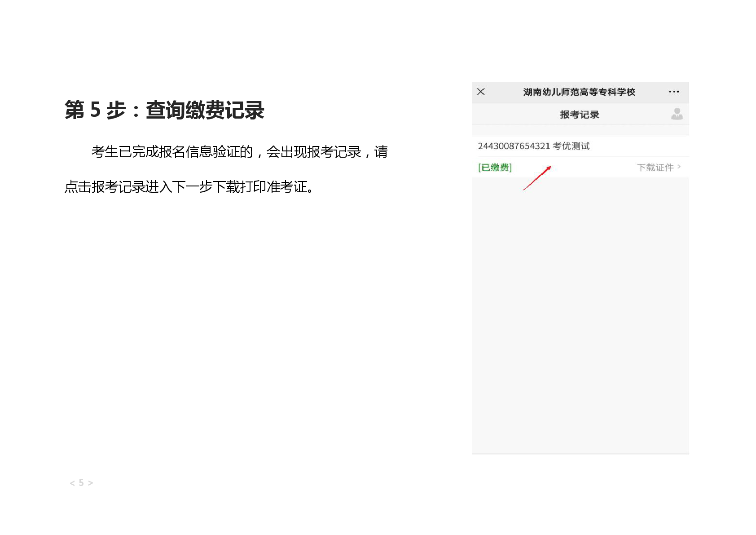Tap the X close icon in the phone header
The height and width of the screenshot is (535, 756).
click(x=480, y=92)
